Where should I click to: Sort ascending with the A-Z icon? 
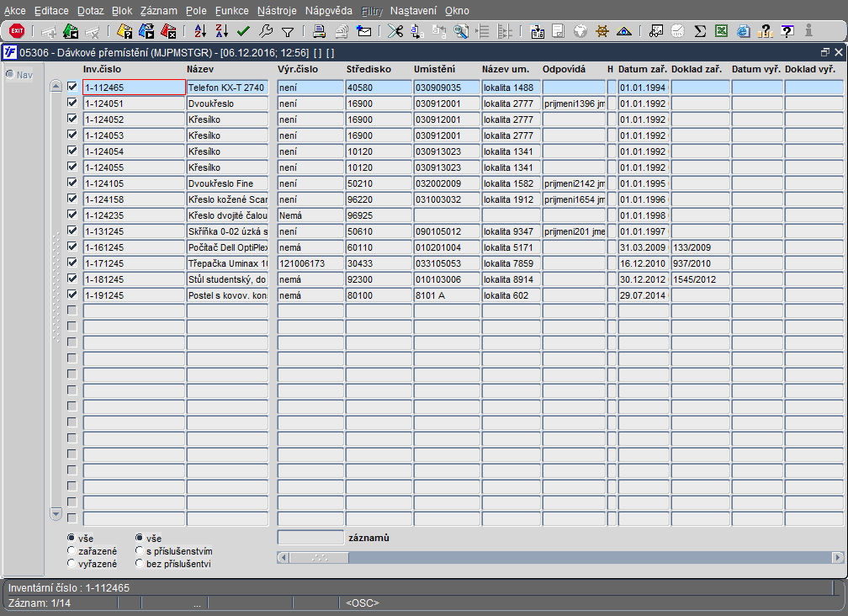click(200, 31)
